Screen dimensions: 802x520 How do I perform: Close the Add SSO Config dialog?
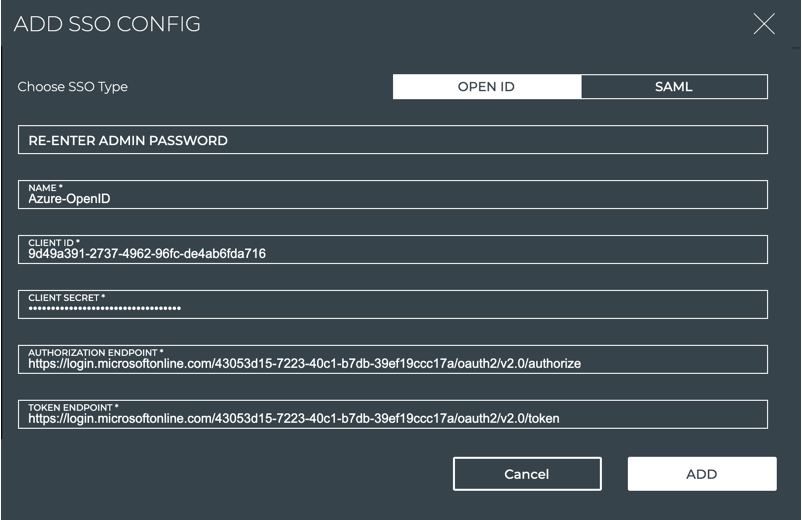pyautogui.click(x=764, y=25)
